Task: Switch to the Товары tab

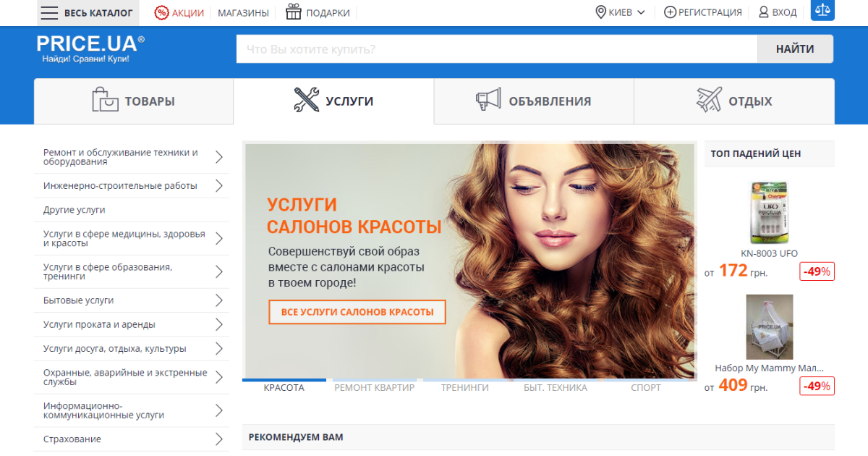Action: point(134,101)
